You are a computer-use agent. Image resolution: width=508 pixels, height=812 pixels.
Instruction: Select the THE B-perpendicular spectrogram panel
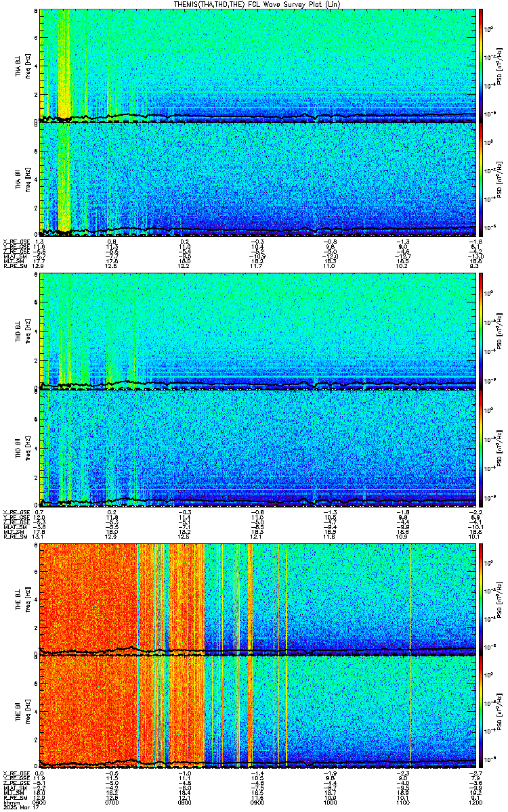tap(257, 598)
